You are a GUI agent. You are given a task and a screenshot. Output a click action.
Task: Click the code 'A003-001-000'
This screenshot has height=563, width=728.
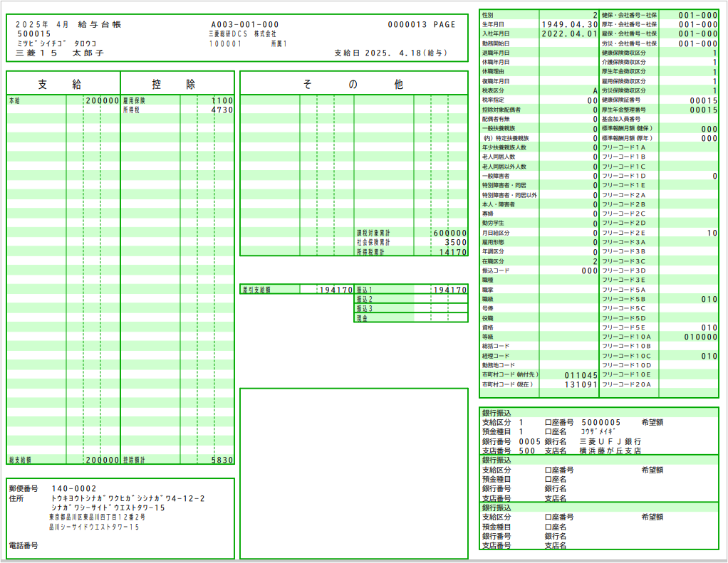(244, 25)
